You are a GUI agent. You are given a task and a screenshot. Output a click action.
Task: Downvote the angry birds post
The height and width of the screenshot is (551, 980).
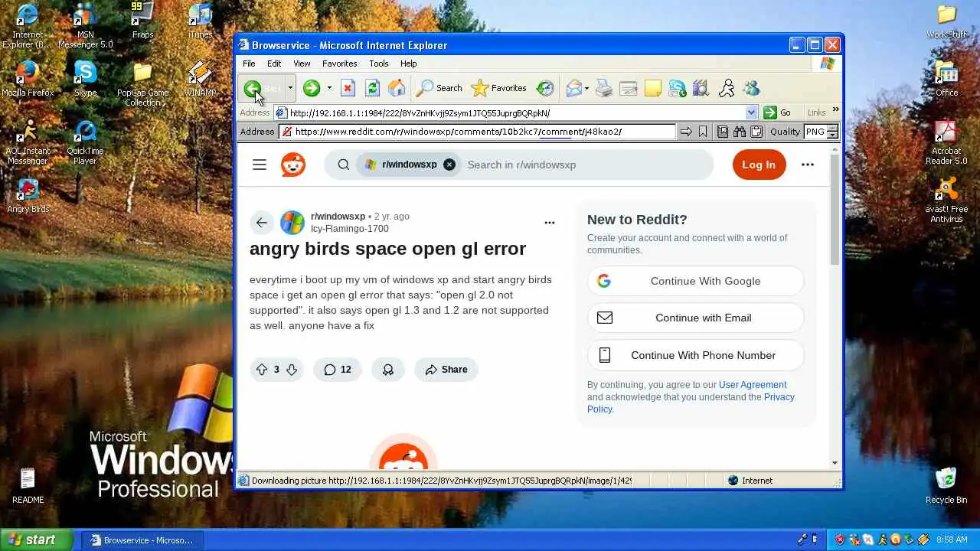pyautogui.click(x=292, y=370)
